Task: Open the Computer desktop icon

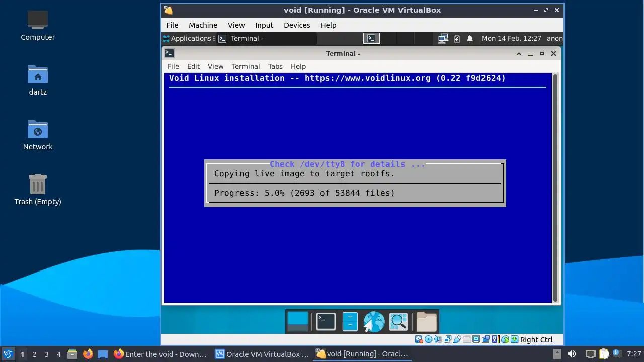Action: (38, 25)
